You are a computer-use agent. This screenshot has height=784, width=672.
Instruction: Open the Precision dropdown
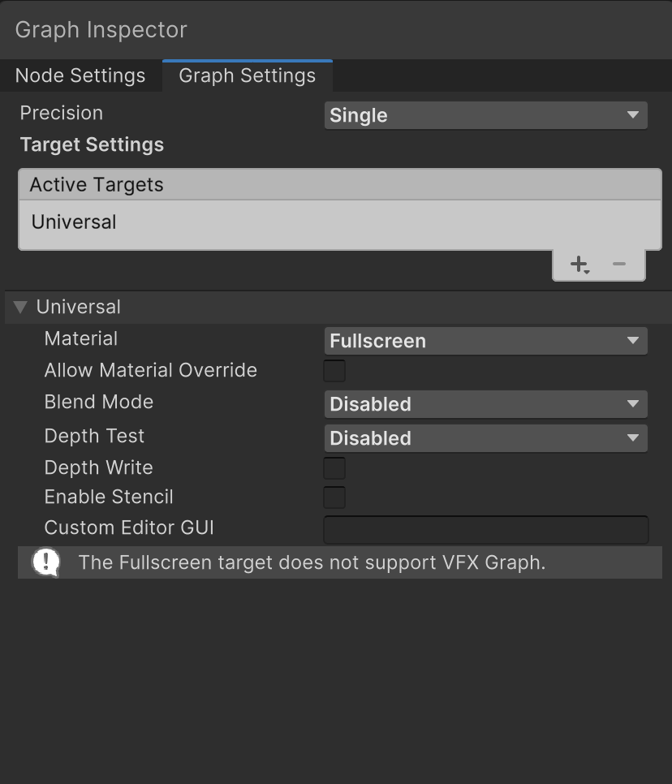485,115
